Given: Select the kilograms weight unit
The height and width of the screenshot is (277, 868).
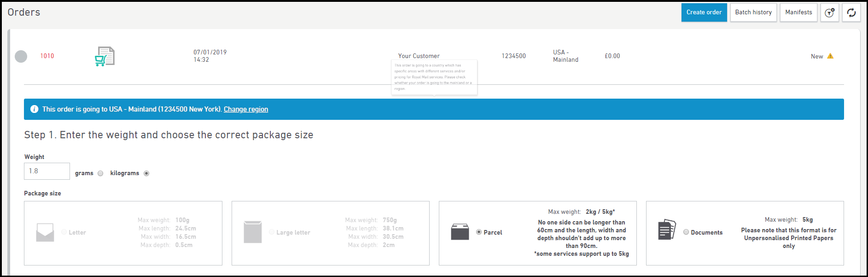Looking at the screenshot, I should 146,173.
